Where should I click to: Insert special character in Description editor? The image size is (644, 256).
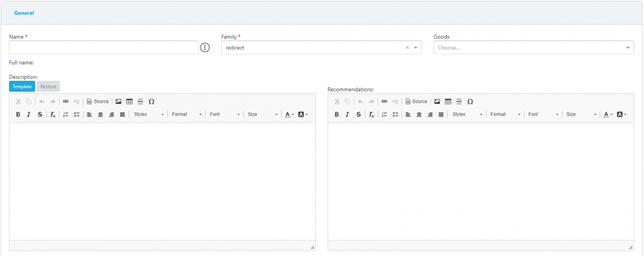click(x=151, y=102)
